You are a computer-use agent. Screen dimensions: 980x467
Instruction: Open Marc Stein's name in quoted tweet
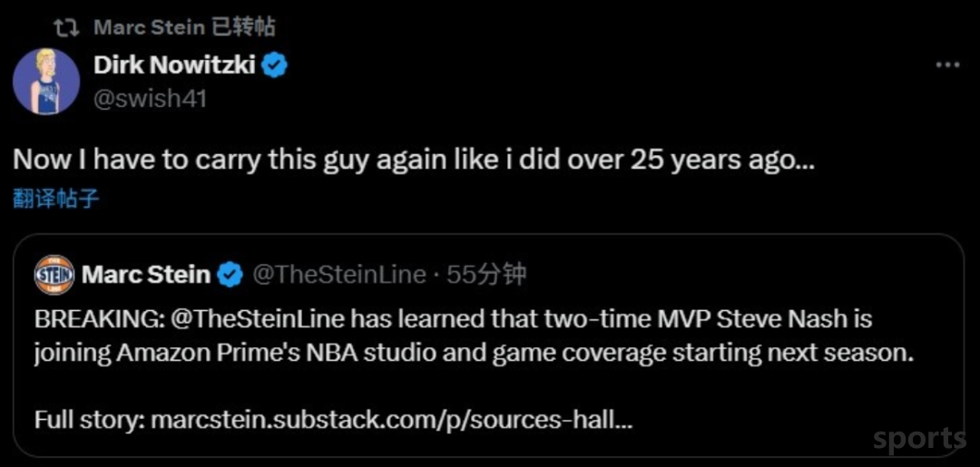pyautogui.click(x=146, y=275)
